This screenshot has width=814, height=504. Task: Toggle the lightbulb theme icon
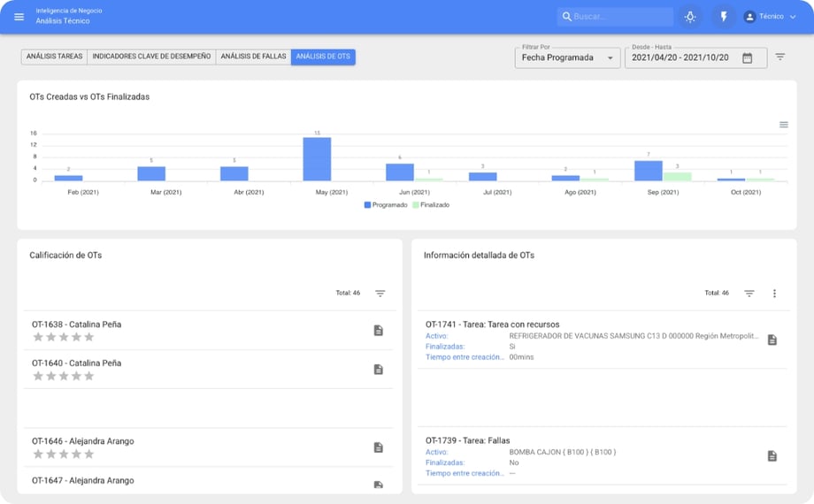[x=690, y=17]
